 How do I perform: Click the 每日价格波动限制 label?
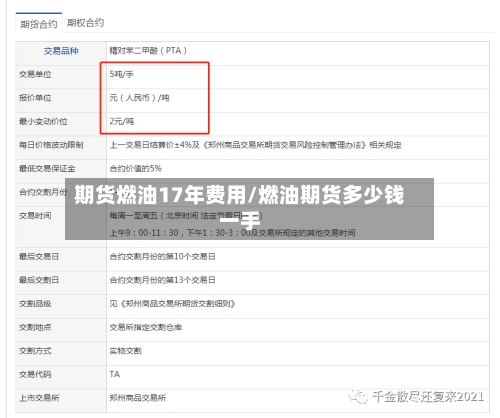pyautogui.click(x=51, y=145)
